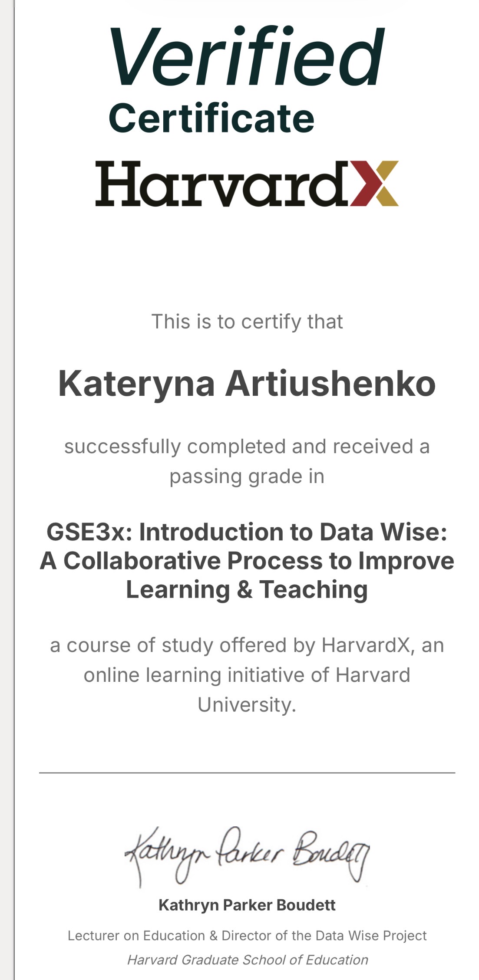The width and height of the screenshot is (479, 980).
Task: Click the handwritten signature image
Action: tap(247, 855)
